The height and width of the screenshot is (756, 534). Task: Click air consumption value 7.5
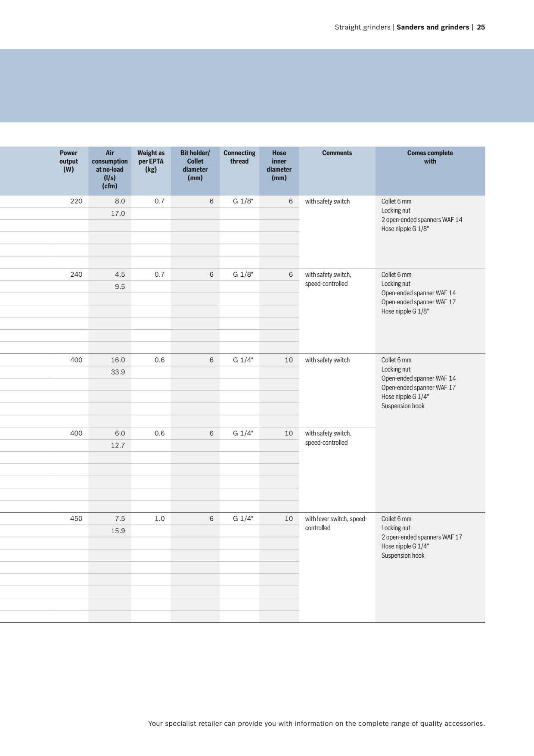[120, 519]
